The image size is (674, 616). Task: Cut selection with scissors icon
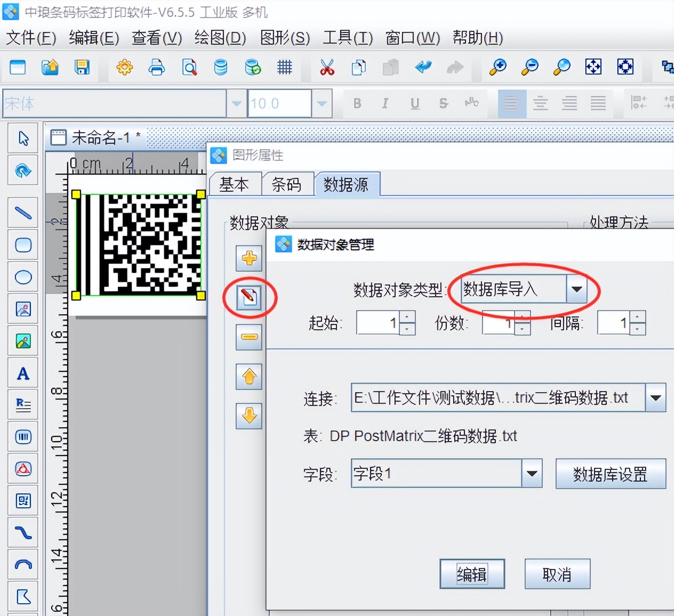[327, 67]
